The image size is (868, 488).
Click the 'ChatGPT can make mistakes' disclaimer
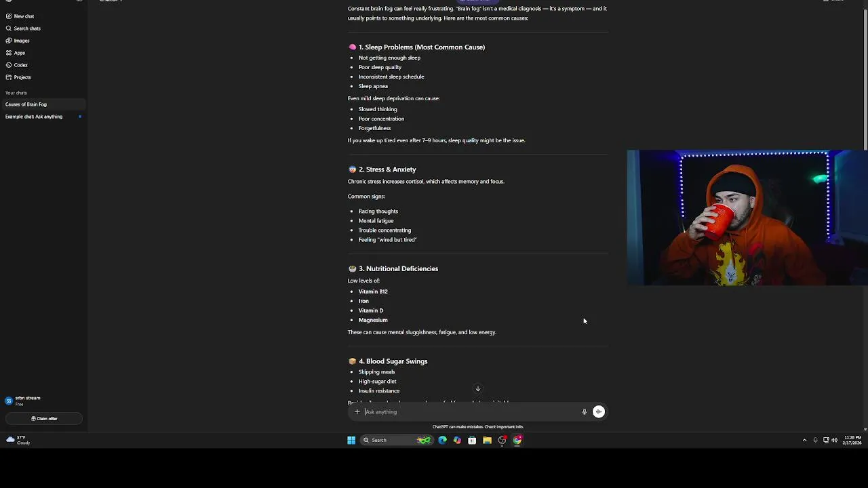478,427
